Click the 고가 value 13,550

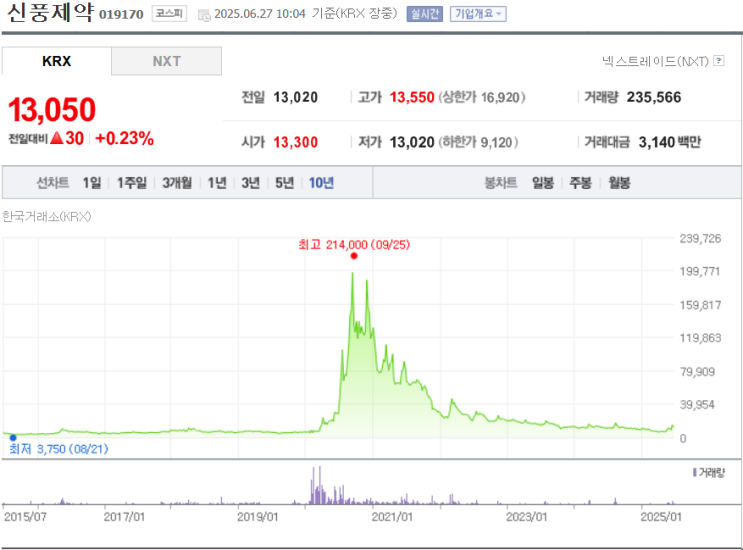pyautogui.click(x=412, y=97)
